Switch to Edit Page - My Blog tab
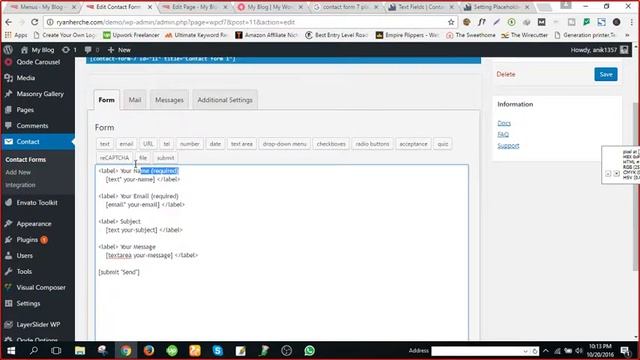The height and width of the screenshot is (360, 640). coord(194,7)
